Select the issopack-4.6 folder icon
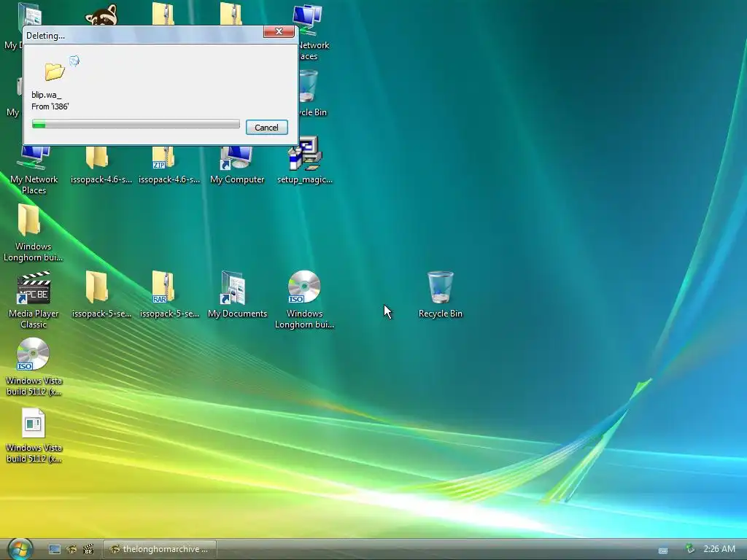The height and width of the screenshot is (560, 747). [101, 165]
